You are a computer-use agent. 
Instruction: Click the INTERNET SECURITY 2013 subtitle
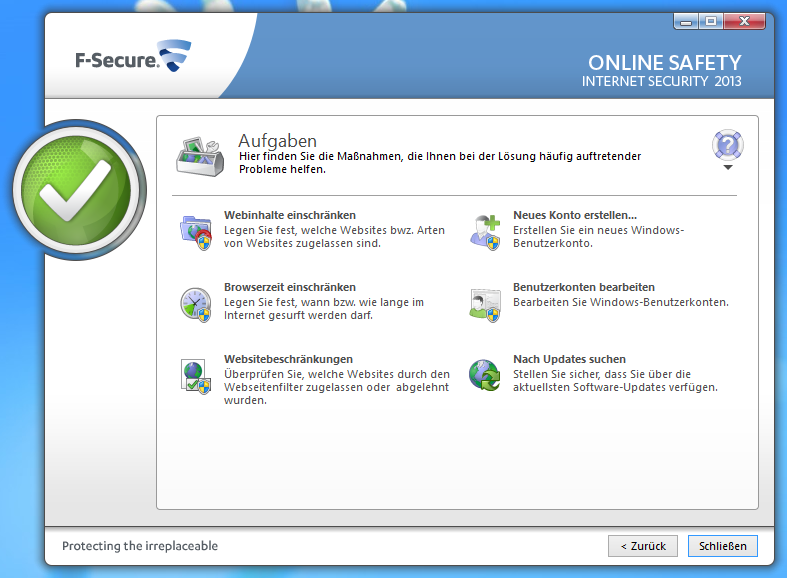(x=662, y=81)
